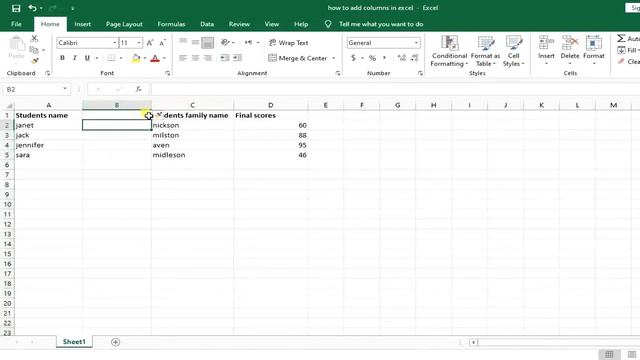The height and width of the screenshot is (360, 640).
Task: Open the Format cells menu
Action: (x=593, y=51)
